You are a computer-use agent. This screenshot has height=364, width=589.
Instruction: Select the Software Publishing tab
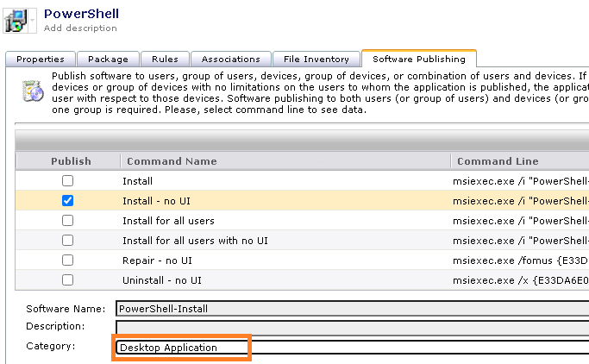(418, 60)
